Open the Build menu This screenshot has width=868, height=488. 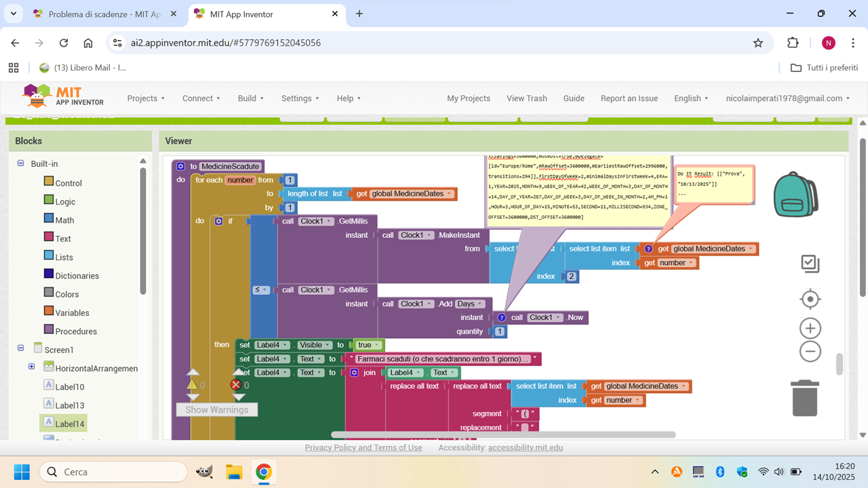(251, 98)
